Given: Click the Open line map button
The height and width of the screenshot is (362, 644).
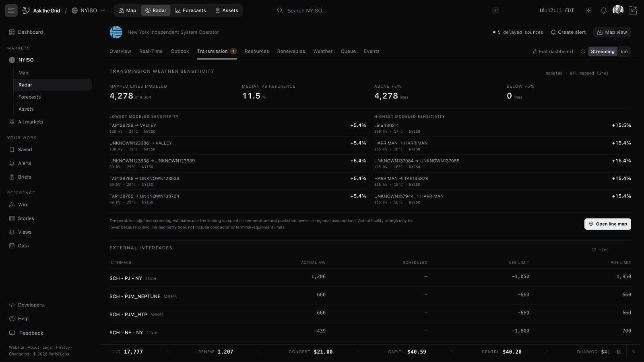Looking at the screenshot, I should [608, 224].
